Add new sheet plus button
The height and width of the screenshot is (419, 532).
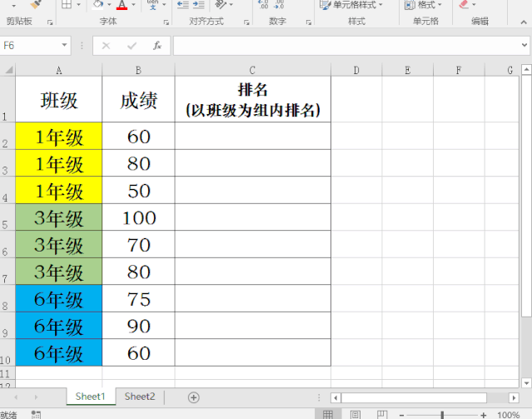click(194, 397)
